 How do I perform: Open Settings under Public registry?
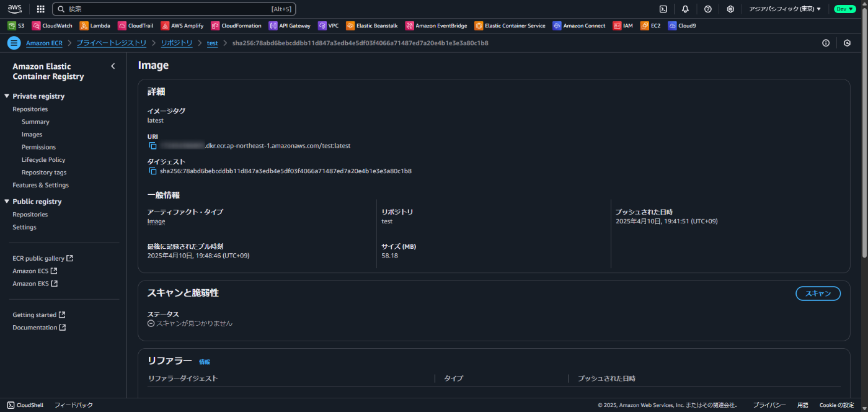click(x=25, y=227)
